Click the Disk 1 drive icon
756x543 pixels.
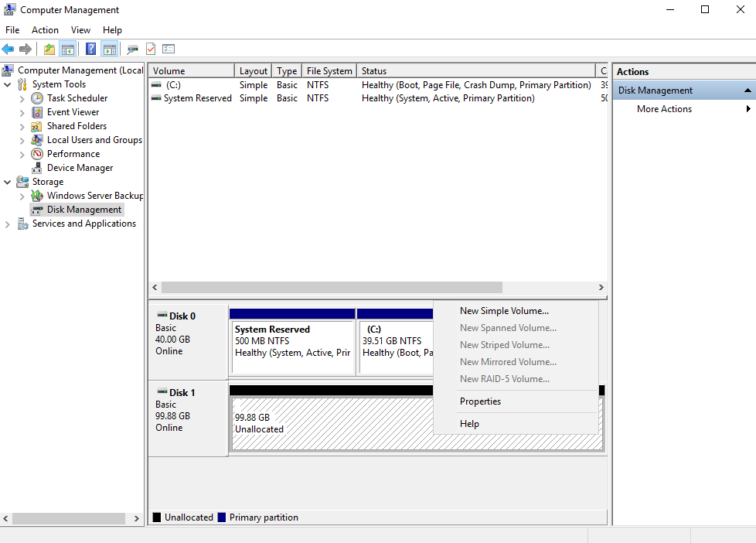pos(162,392)
